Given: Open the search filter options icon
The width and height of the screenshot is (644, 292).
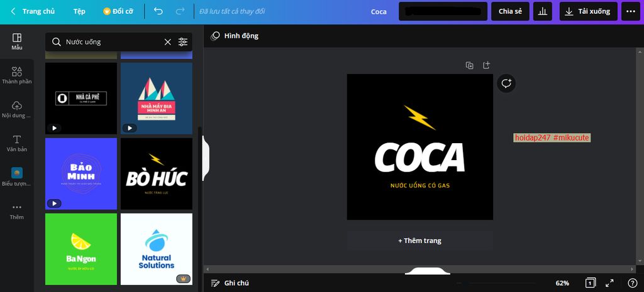Looking at the screenshot, I should pyautogui.click(x=183, y=42).
